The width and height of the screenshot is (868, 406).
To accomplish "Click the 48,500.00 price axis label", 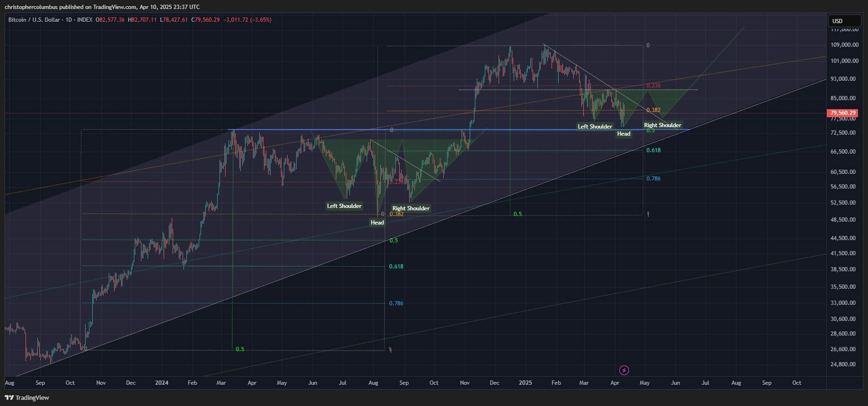I will point(843,220).
